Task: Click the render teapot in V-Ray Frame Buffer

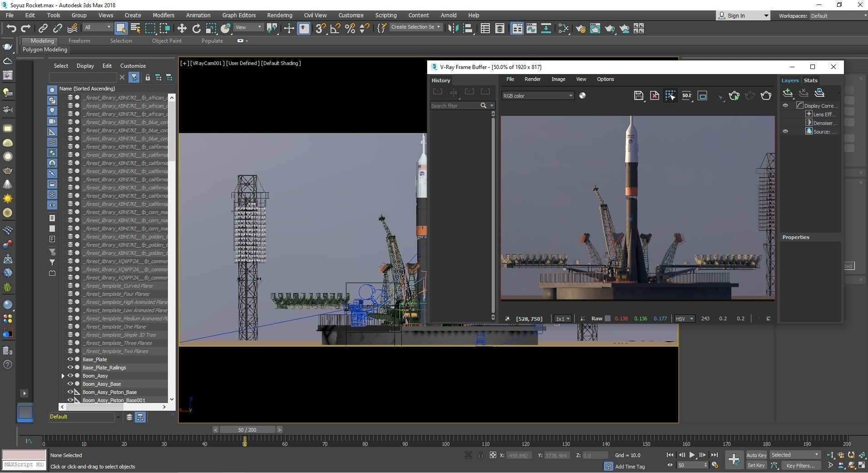Action: (x=766, y=95)
